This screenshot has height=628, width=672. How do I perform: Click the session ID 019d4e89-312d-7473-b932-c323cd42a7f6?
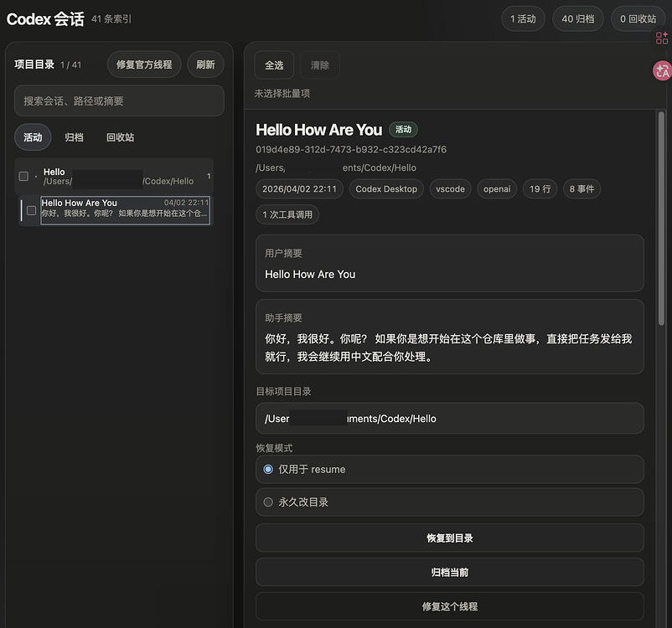pyautogui.click(x=351, y=150)
